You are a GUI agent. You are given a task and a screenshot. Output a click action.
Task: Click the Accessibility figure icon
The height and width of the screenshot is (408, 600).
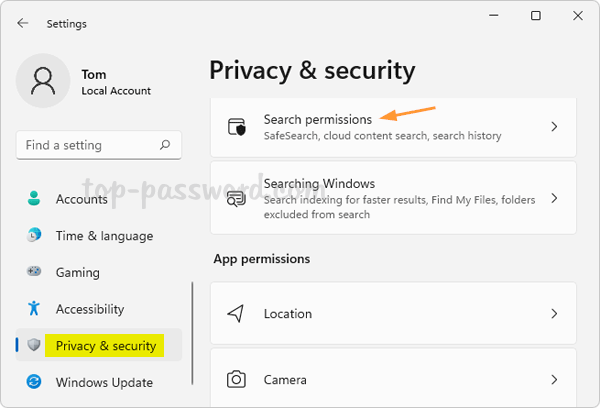[34, 309]
